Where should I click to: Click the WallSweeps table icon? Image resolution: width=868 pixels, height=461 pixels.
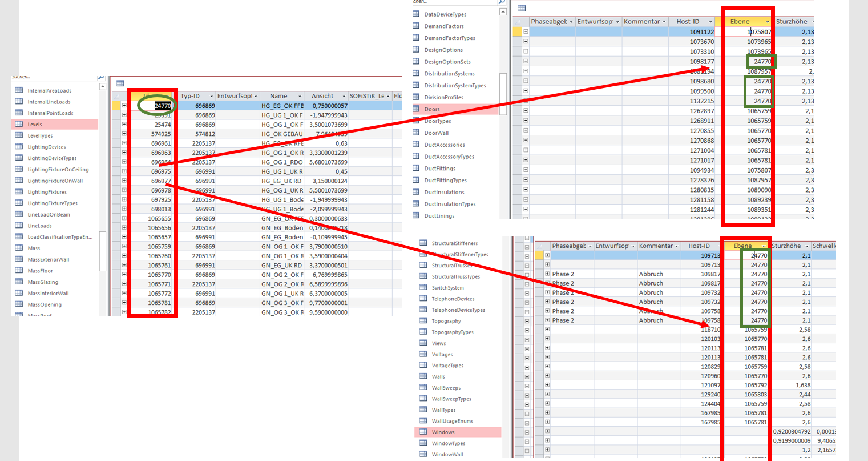[x=423, y=387]
